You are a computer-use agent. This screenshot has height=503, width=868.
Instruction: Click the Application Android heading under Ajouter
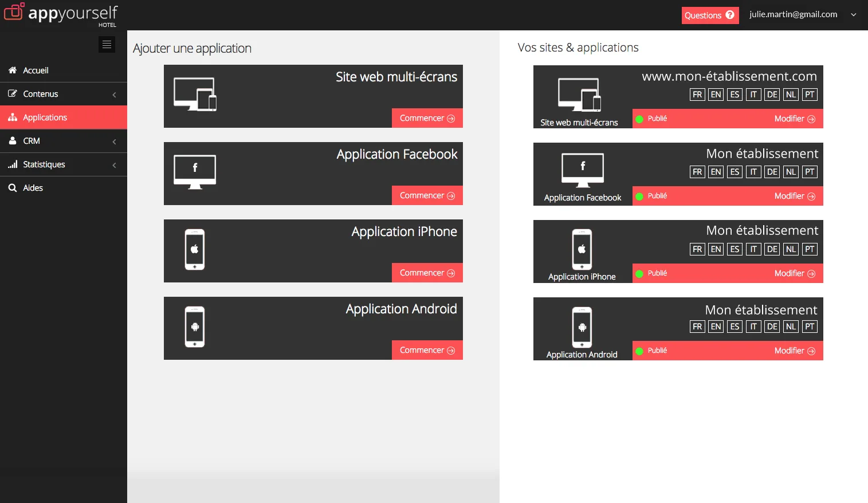tap(401, 309)
